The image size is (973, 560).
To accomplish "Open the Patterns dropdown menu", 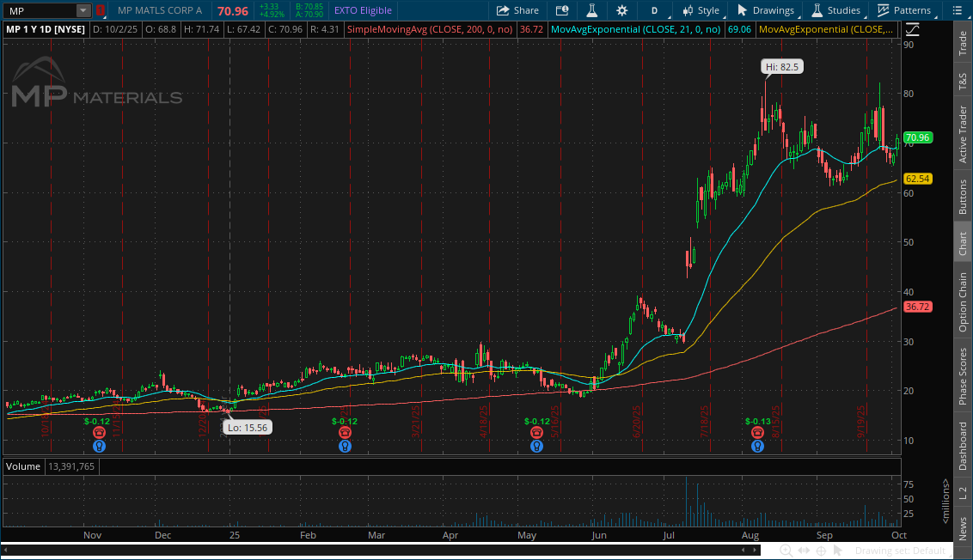I will point(905,10).
